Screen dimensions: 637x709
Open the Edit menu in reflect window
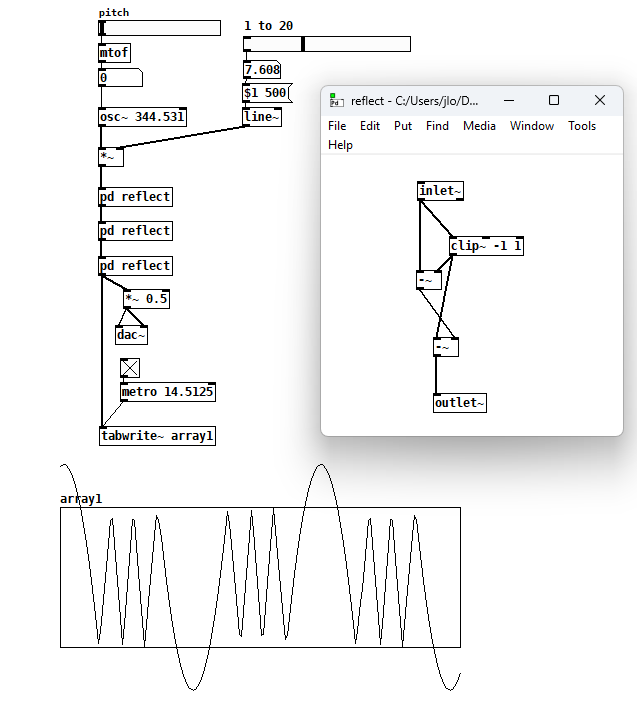pyautogui.click(x=370, y=126)
